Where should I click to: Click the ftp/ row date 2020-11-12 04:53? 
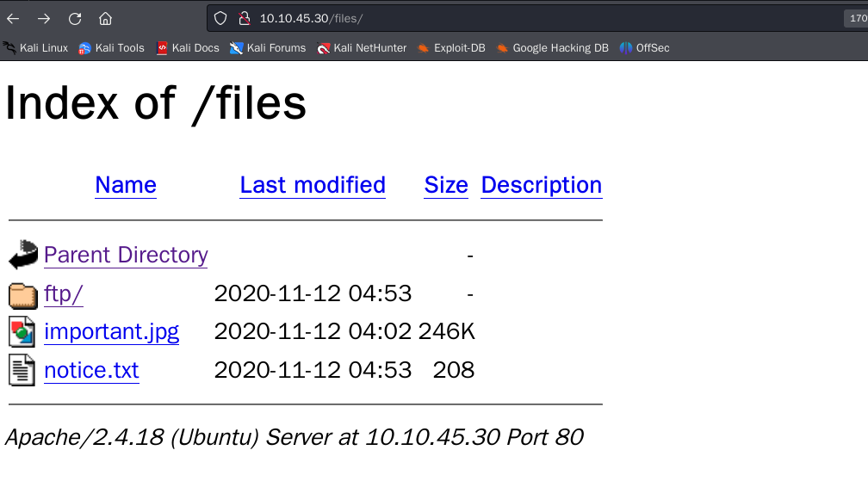(x=313, y=293)
